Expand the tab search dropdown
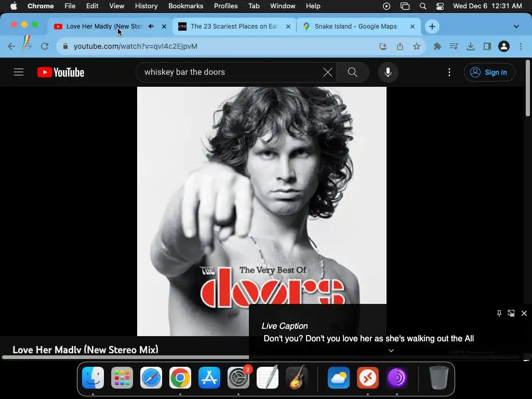The height and width of the screenshot is (399, 532). click(516, 26)
